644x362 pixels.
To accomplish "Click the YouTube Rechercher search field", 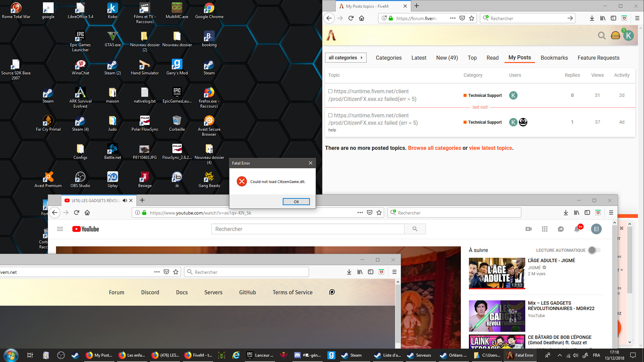I will point(308,229).
